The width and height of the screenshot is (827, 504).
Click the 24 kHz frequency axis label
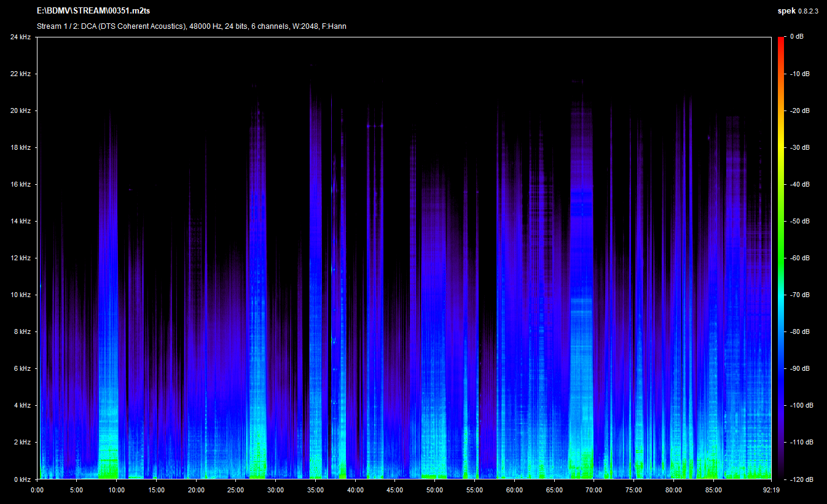20,37
